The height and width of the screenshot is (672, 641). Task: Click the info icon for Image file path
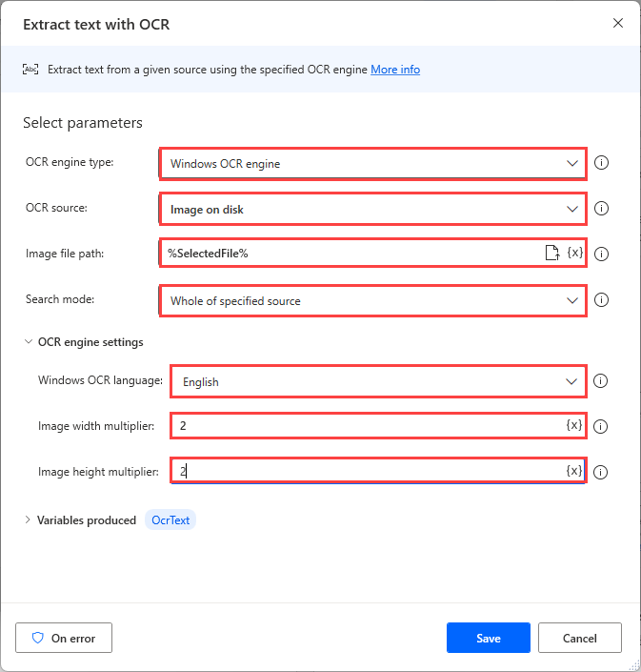pyautogui.click(x=601, y=254)
